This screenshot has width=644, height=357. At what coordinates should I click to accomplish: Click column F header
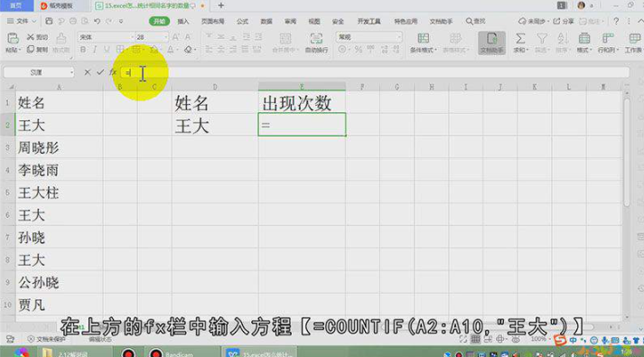(362, 87)
